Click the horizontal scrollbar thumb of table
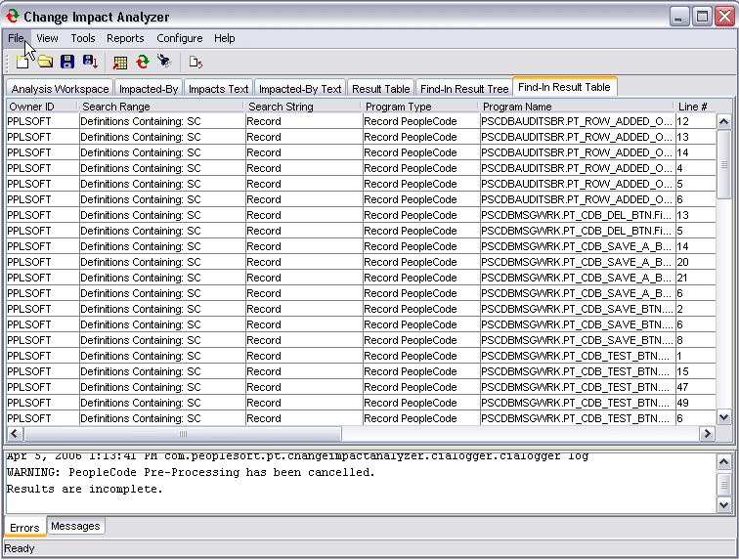739x560 pixels. click(x=183, y=434)
